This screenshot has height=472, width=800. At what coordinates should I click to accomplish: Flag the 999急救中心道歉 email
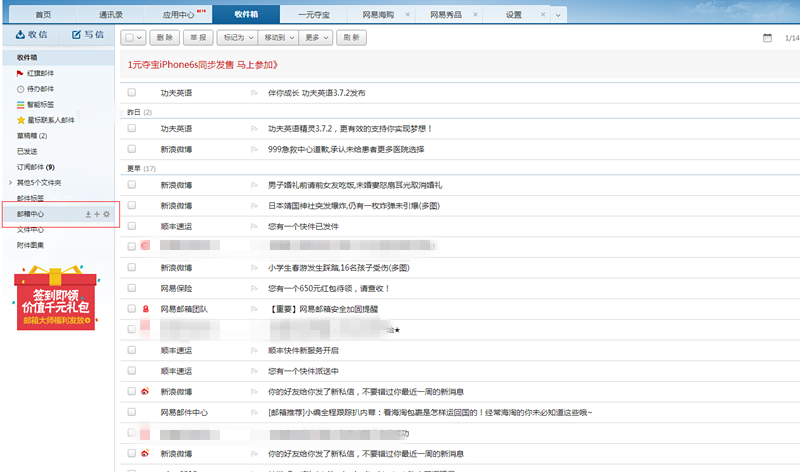point(254,150)
